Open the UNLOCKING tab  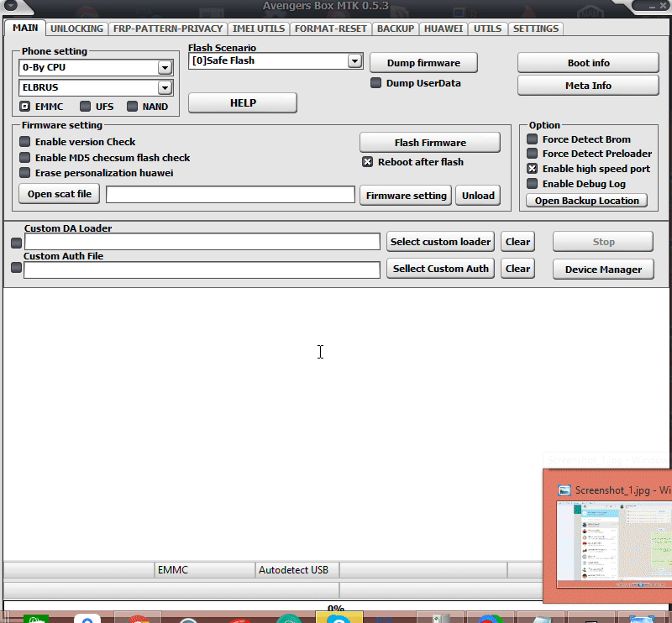76,29
